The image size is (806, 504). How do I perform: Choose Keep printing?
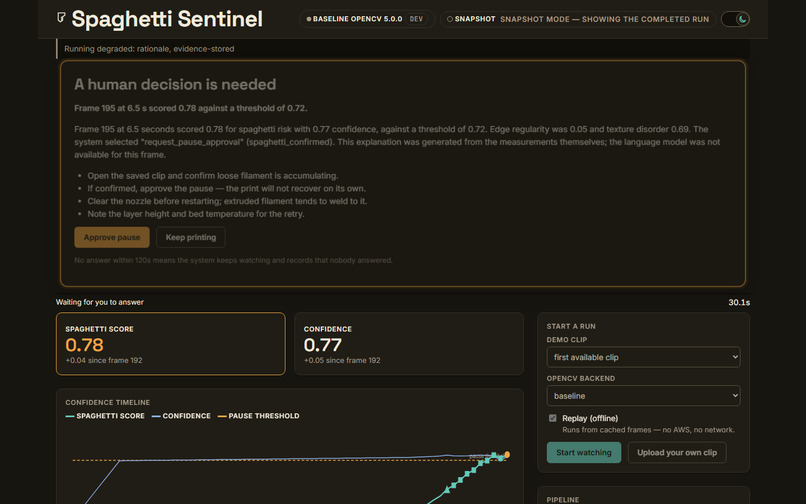(x=191, y=237)
